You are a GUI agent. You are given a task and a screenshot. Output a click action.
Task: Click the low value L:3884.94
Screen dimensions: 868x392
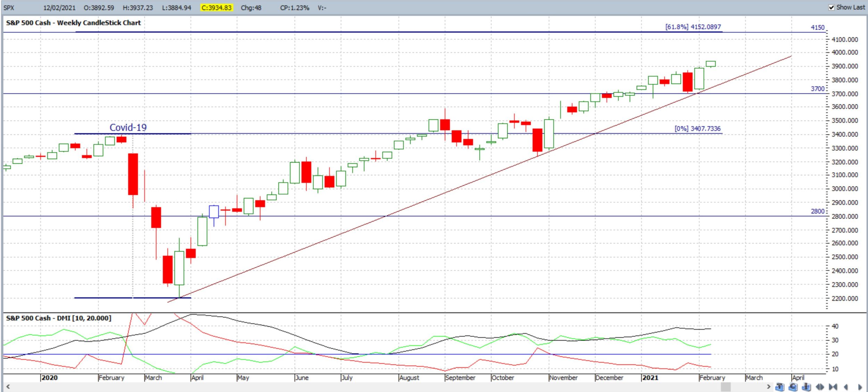click(176, 8)
